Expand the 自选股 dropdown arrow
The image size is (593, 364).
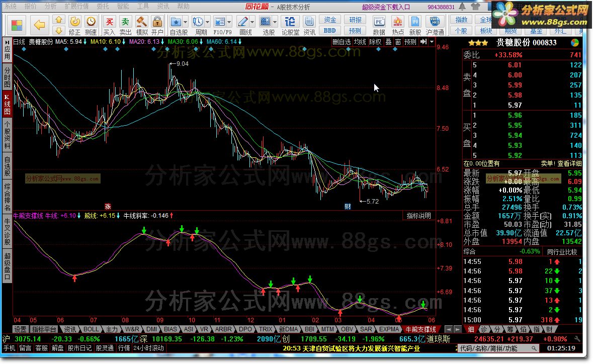click(x=185, y=22)
